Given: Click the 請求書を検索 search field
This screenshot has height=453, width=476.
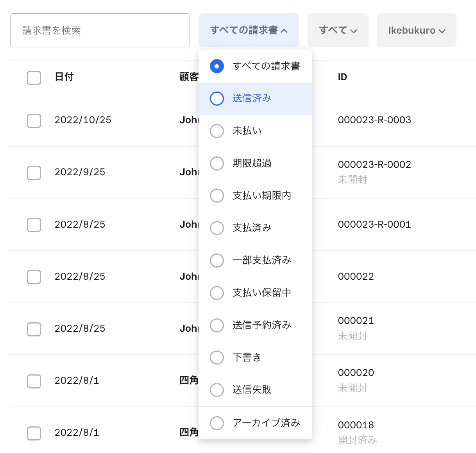Looking at the screenshot, I should coord(100,31).
